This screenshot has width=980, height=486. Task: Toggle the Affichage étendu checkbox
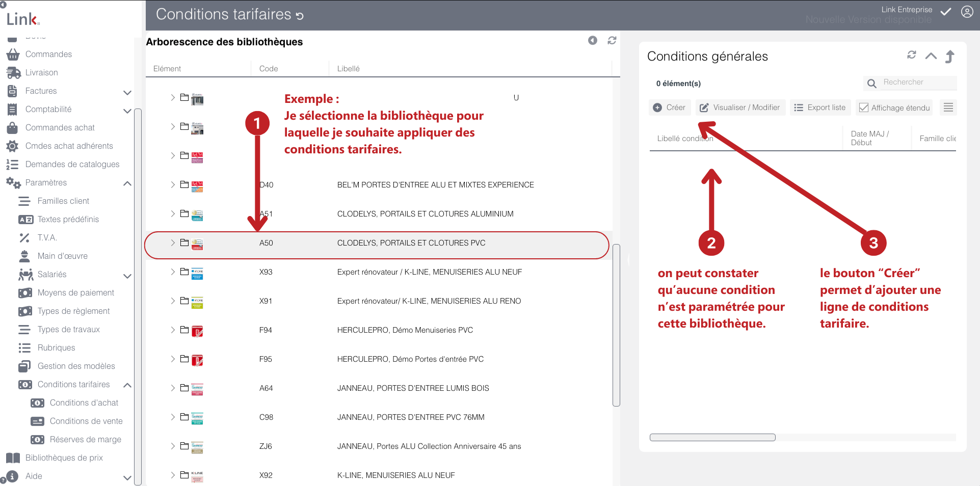pyautogui.click(x=864, y=107)
